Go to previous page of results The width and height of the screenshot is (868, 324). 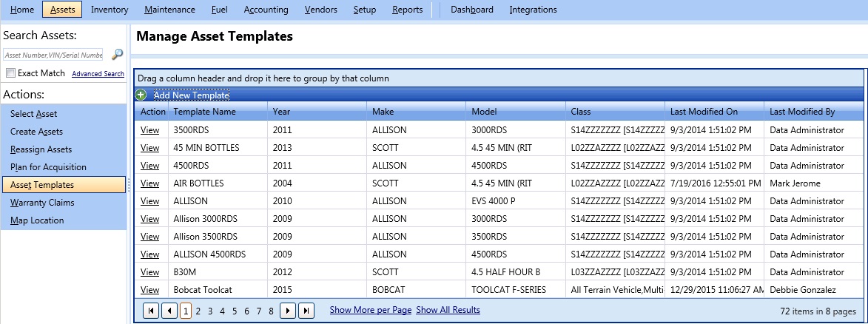pyautogui.click(x=169, y=311)
